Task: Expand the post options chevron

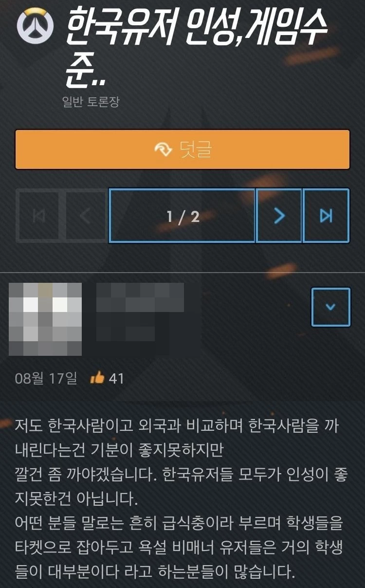Action: [x=330, y=307]
